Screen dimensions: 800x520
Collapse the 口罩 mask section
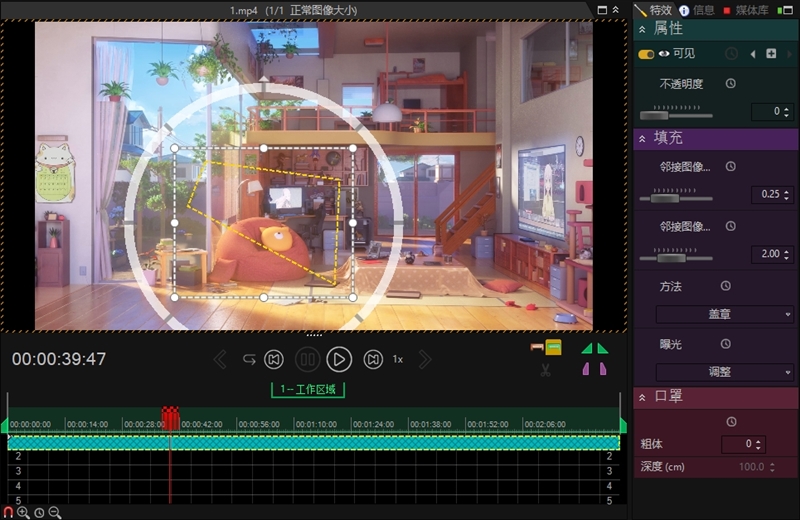pyautogui.click(x=642, y=397)
